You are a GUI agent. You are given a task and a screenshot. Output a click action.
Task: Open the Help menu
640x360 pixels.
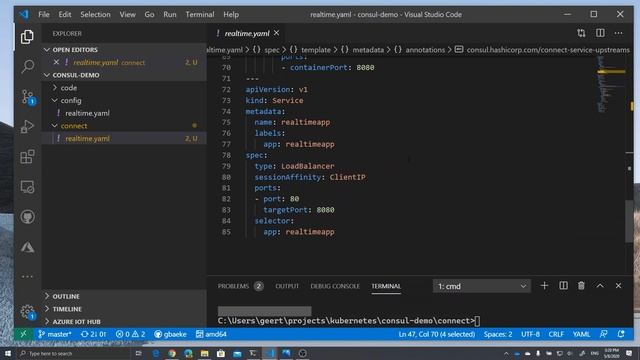(x=231, y=14)
